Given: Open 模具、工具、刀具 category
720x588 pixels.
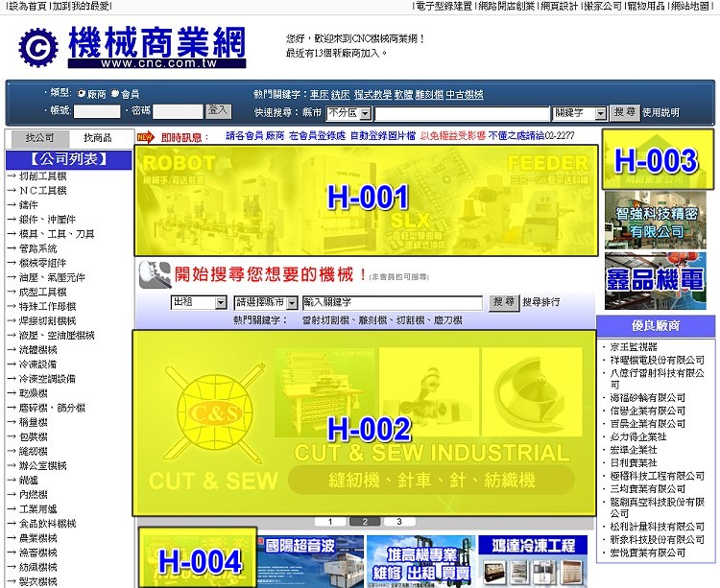Looking at the screenshot, I should tap(57, 234).
